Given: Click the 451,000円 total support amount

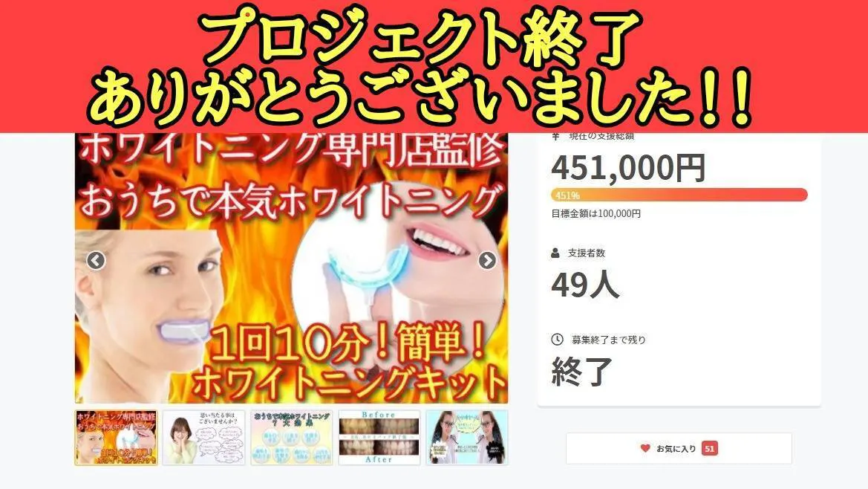Looking at the screenshot, I should [x=628, y=168].
